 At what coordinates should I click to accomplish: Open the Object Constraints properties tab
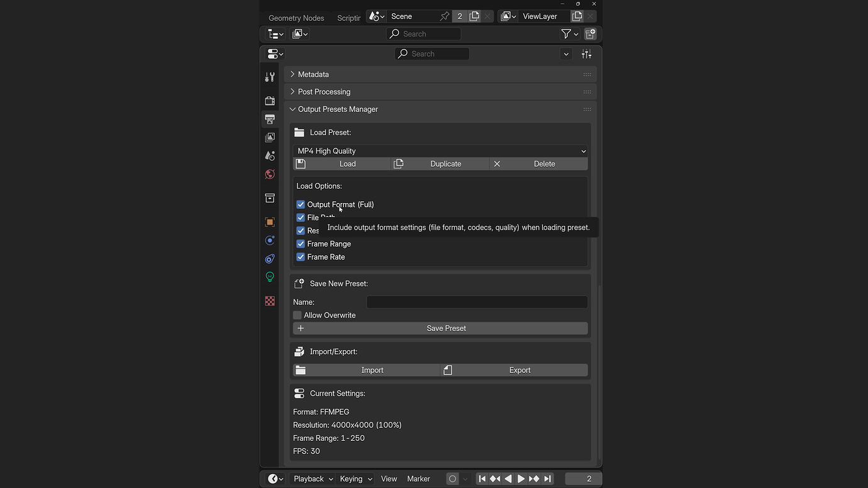pyautogui.click(x=270, y=258)
